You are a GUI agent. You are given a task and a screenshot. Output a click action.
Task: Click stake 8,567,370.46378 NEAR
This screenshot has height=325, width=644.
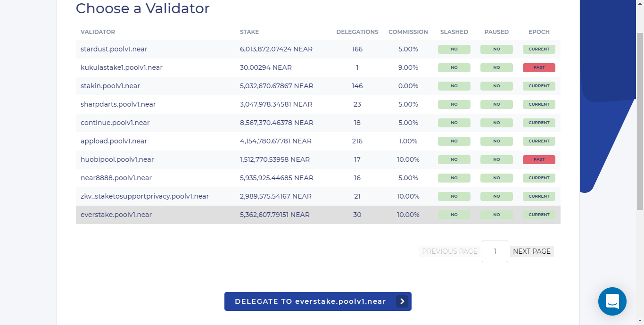(x=277, y=123)
